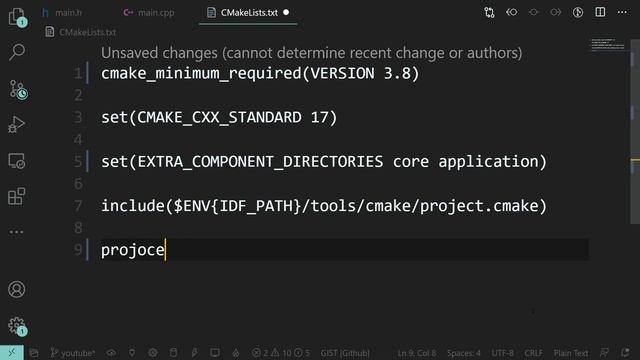
Task: Click the set(CMAKE_CXX_STANDARD 17) line
Action: (219, 118)
